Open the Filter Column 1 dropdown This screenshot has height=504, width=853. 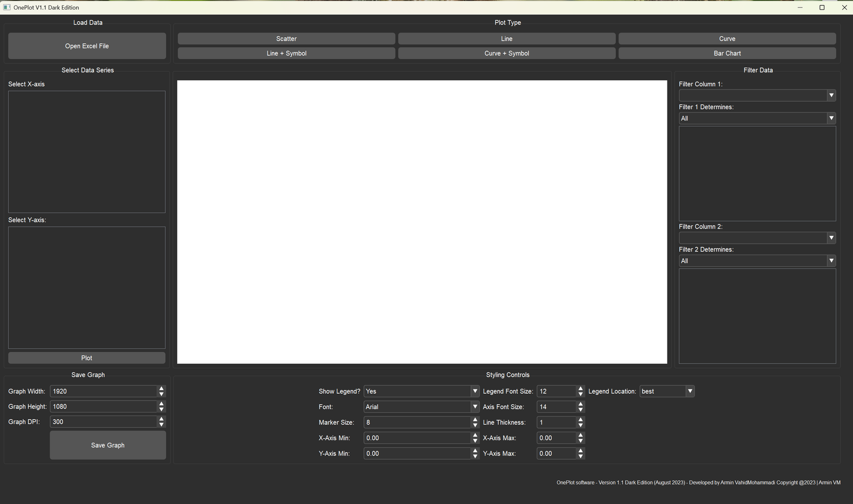(x=831, y=95)
